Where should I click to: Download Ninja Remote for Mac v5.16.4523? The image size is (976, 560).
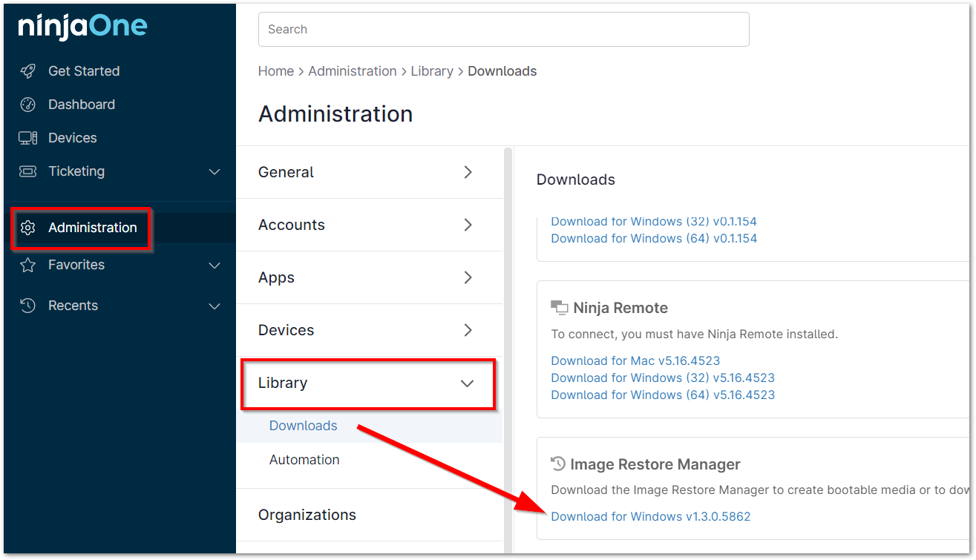[x=635, y=360]
